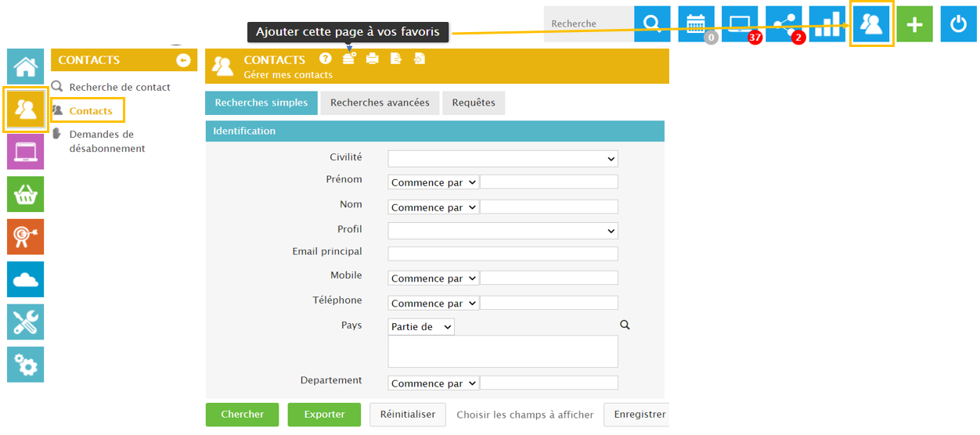This screenshot has height=435, width=980.
Task: Click the wrench tools icon in sidebar
Action: pos(26,322)
